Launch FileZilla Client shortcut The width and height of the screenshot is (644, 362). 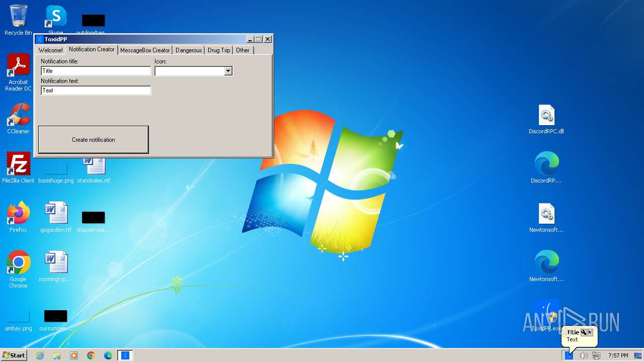point(18,167)
